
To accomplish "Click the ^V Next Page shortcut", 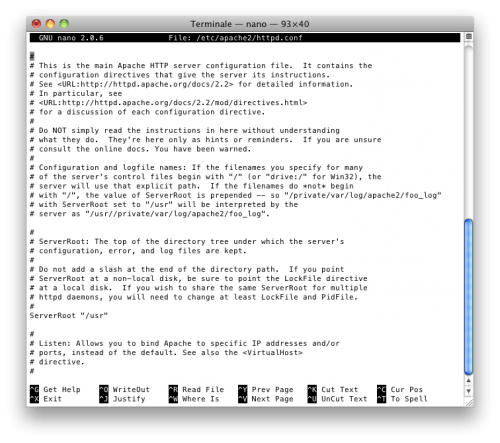I will coord(266,399).
